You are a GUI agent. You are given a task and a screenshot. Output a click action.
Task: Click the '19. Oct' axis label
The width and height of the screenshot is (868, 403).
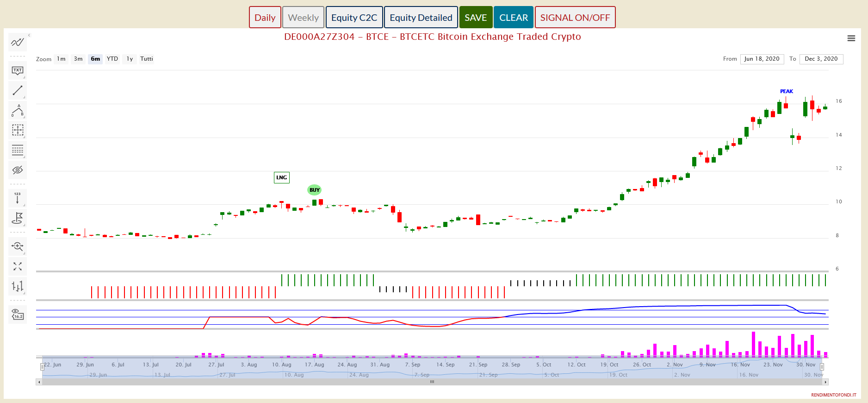(609, 365)
